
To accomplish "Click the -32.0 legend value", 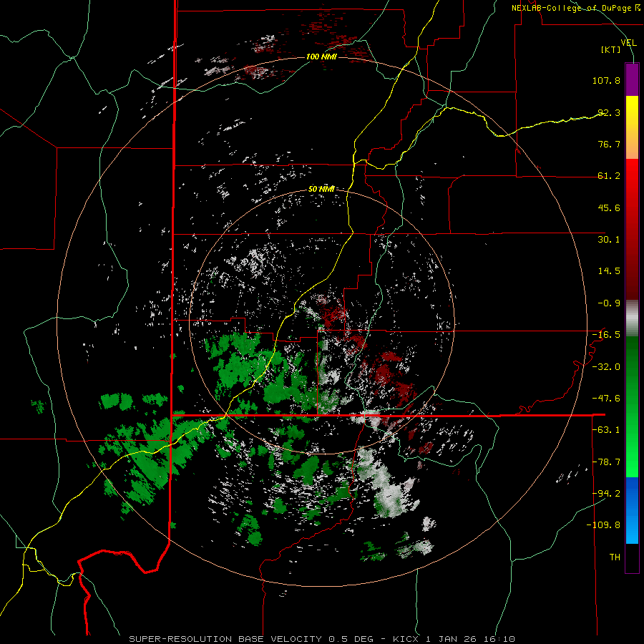I will (606, 367).
